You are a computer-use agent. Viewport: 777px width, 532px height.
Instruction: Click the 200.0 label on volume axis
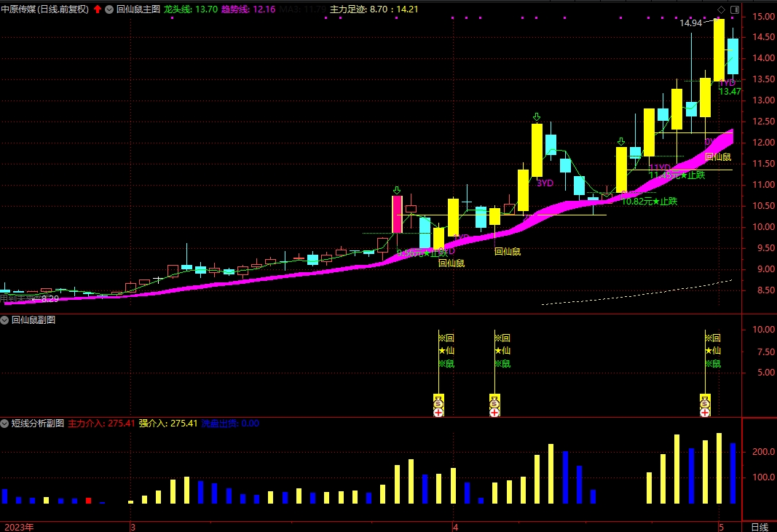tap(764, 451)
